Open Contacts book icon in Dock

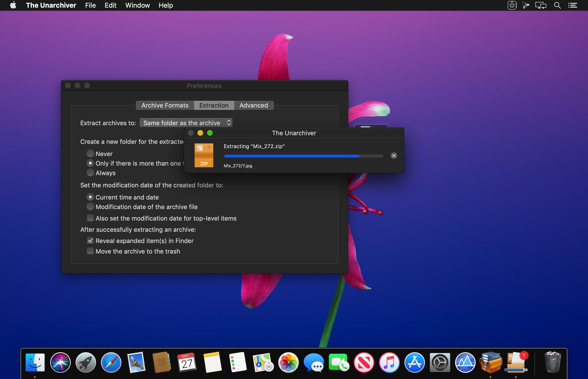point(162,363)
